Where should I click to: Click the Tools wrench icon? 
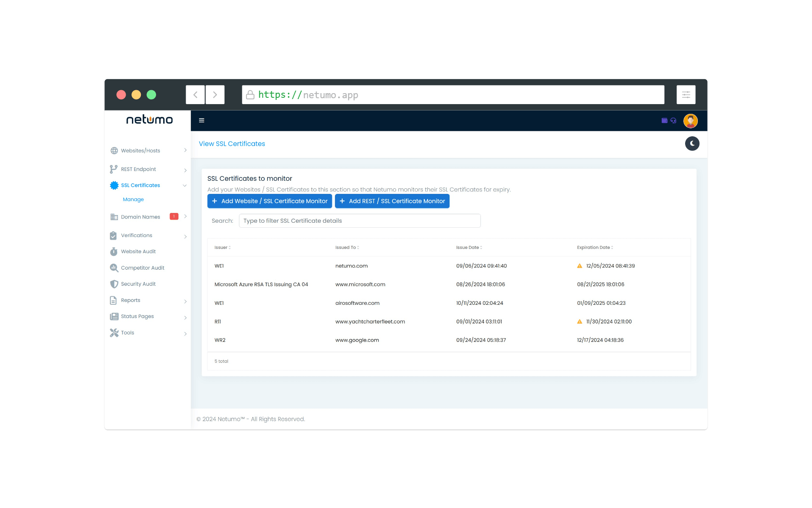[114, 333]
